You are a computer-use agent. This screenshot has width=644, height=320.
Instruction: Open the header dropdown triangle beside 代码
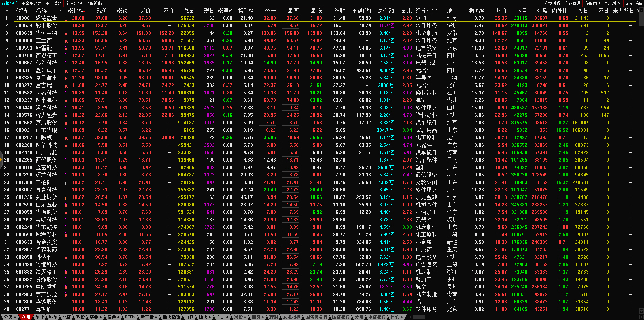[6, 11]
